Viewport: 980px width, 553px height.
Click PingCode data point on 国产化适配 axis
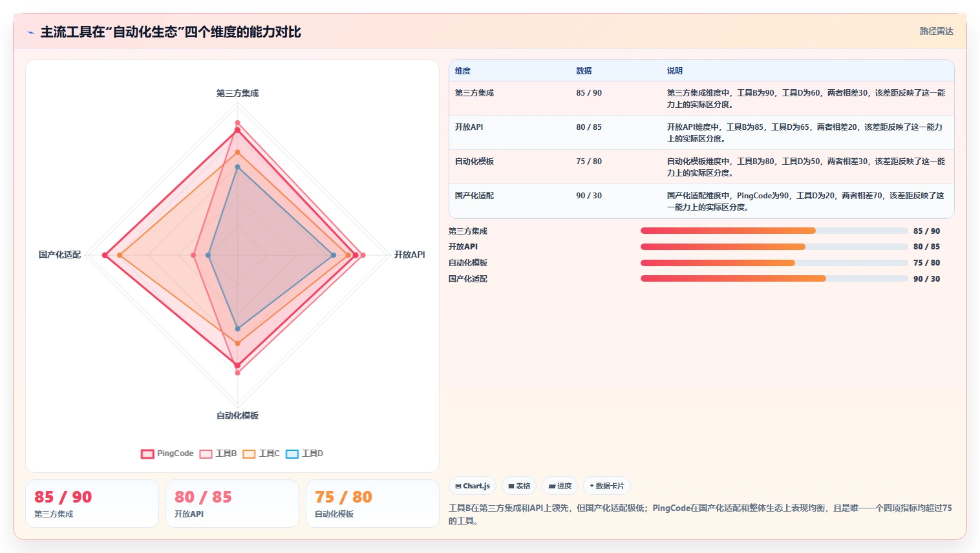pos(105,255)
